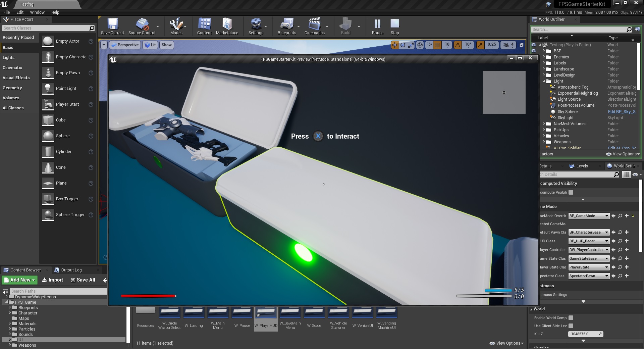Viewport: 644px width, 349px height.
Task: Toggle visibility eye for Testing world
Action: coord(534,45)
